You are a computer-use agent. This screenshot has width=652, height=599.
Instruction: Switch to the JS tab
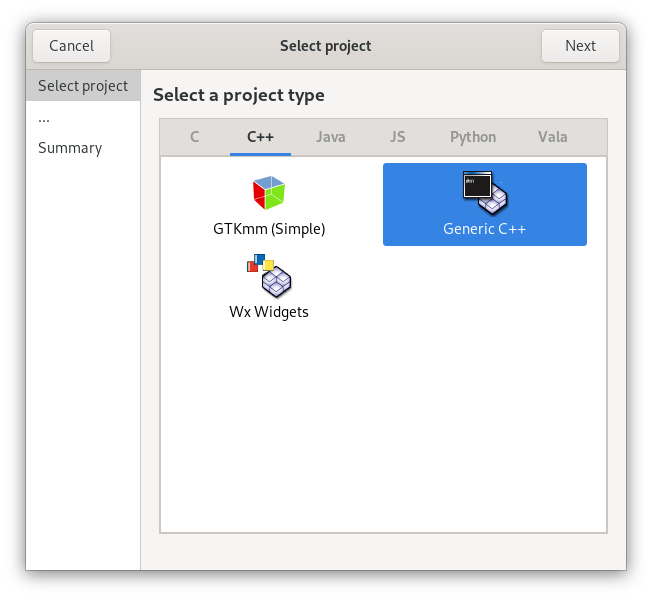[398, 137]
